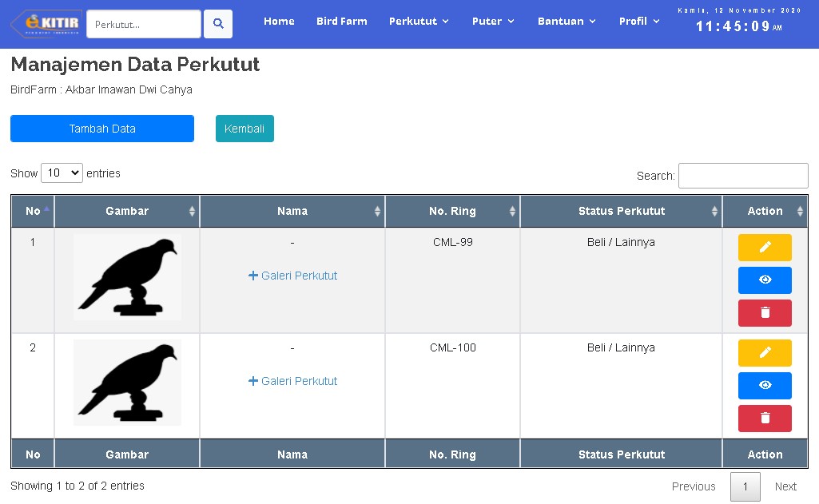View details of CML-99 with eye icon
Viewport: 819px width, 504px height.
765,280
